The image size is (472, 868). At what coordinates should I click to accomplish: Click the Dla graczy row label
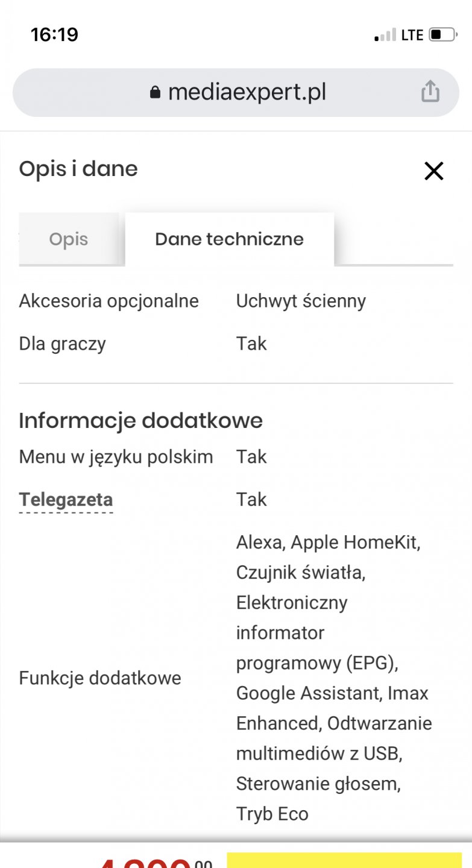pyautogui.click(x=63, y=344)
